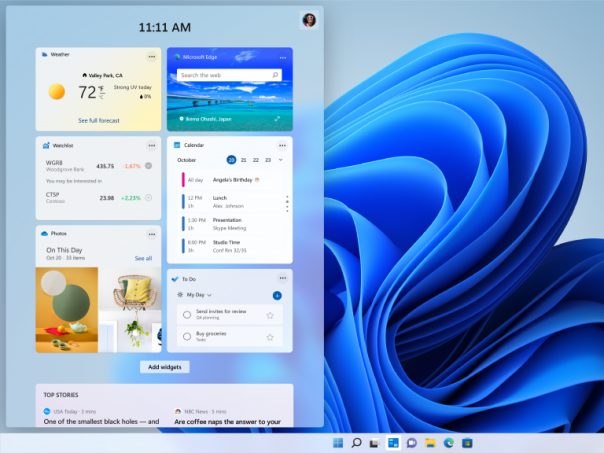Open To Do widget more options
Screen dimensions: 604x453
(x=283, y=278)
